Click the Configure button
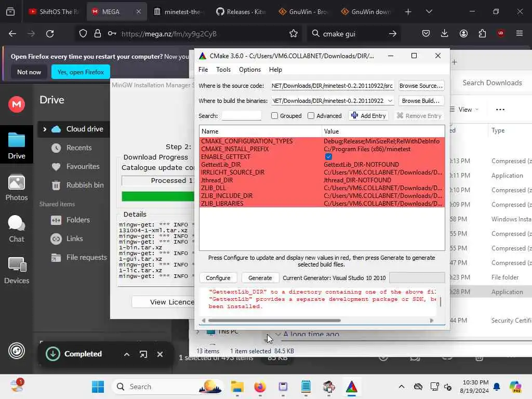532x399 pixels. pyautogui.click(x=218, y=278)
